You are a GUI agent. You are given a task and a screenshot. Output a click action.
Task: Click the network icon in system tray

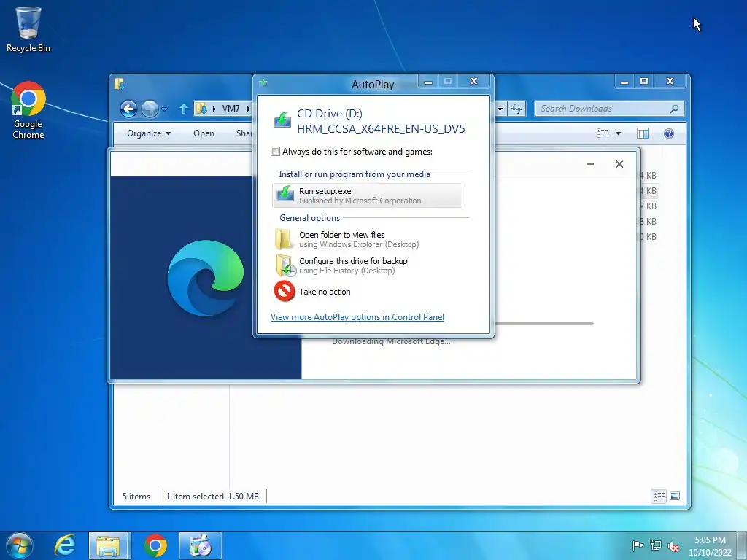pyautogui.click(x=656, y=545)
